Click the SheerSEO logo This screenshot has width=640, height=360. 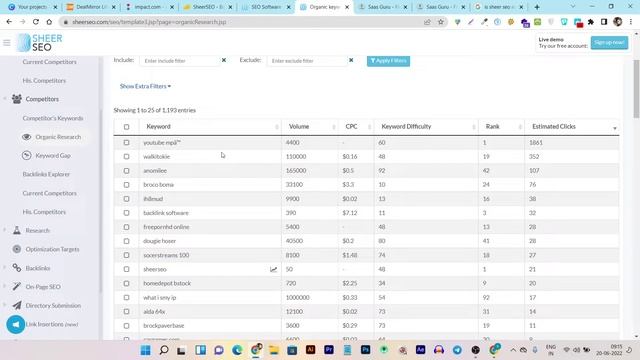(40, 43)
